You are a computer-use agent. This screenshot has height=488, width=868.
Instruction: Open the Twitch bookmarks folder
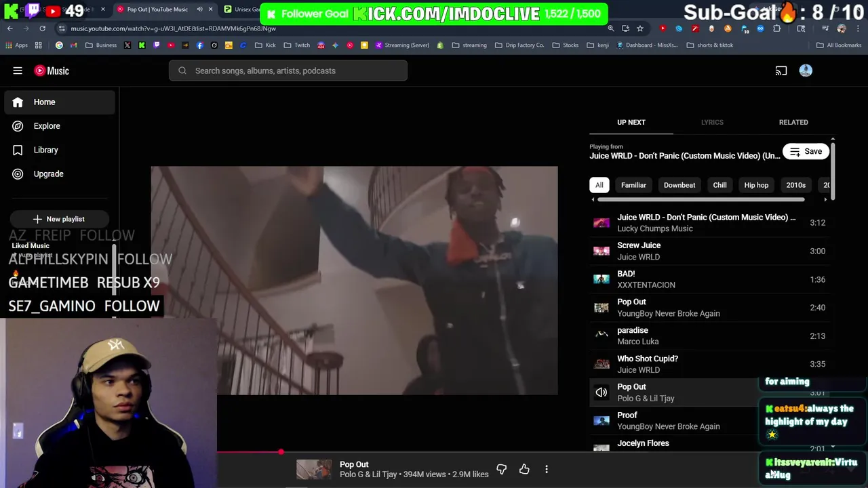pos(296,45)
